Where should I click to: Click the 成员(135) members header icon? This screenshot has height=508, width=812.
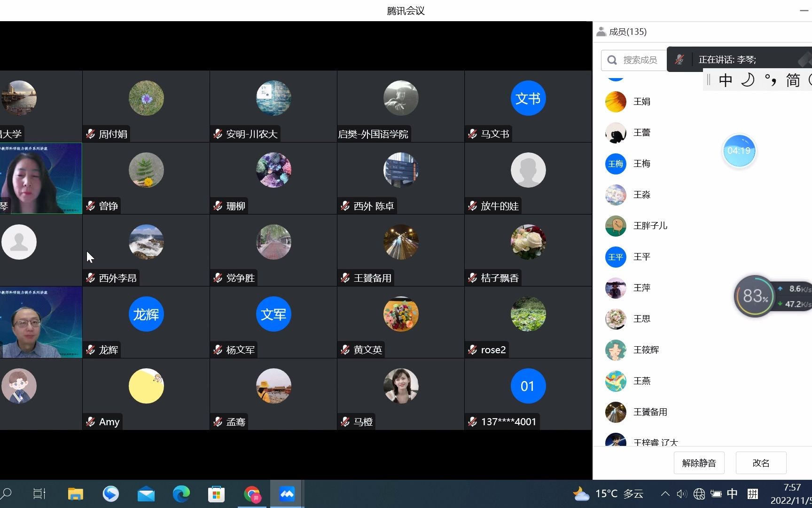tap(601, 32)
